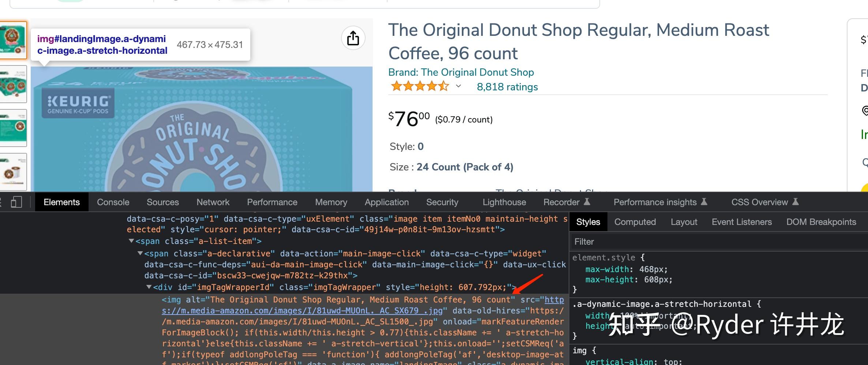Open the Recorder tab
Viewport: 868px width, 365px height.
(566, 202)
